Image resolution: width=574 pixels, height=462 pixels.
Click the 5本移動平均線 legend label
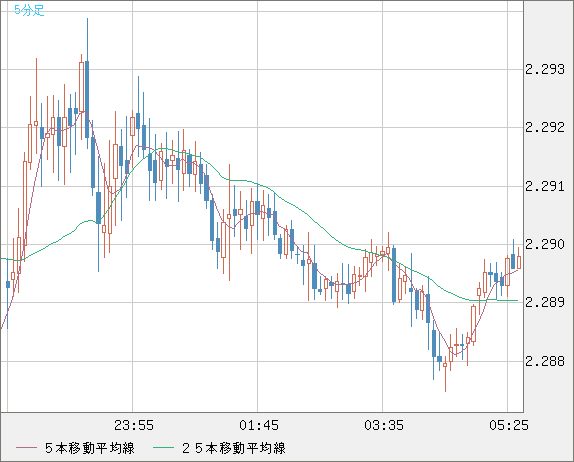click(90, 448)
